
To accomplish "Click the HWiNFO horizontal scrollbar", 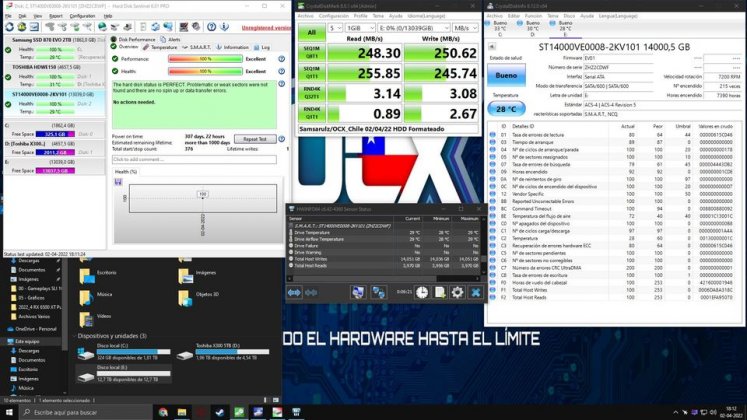I will [x=385, y=279].
